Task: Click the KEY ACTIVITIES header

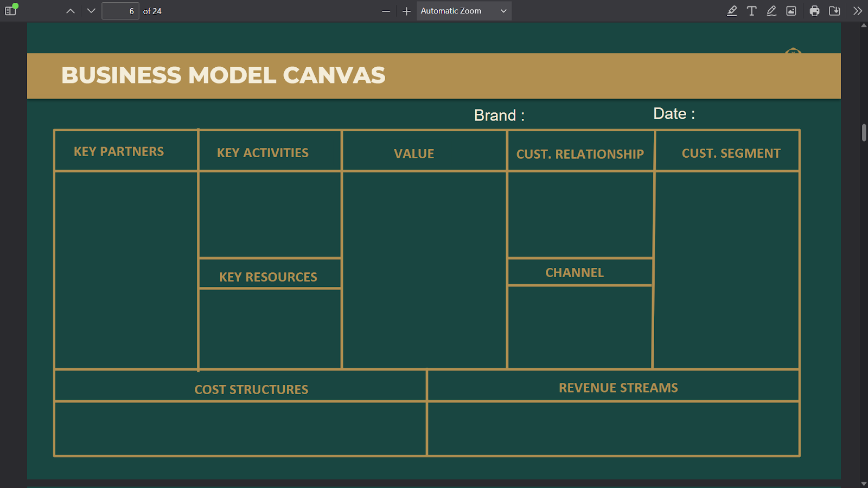Action: 263,153
